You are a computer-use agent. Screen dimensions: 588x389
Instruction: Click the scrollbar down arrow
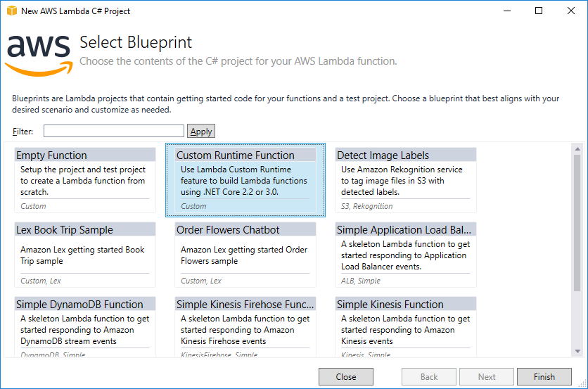pos(577,352)
